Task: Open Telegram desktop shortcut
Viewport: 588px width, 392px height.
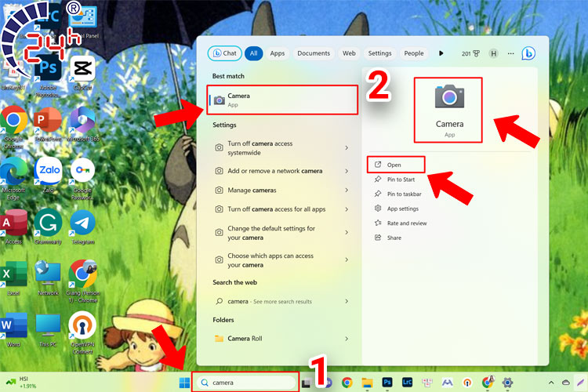Action: (x=83, y=227)
